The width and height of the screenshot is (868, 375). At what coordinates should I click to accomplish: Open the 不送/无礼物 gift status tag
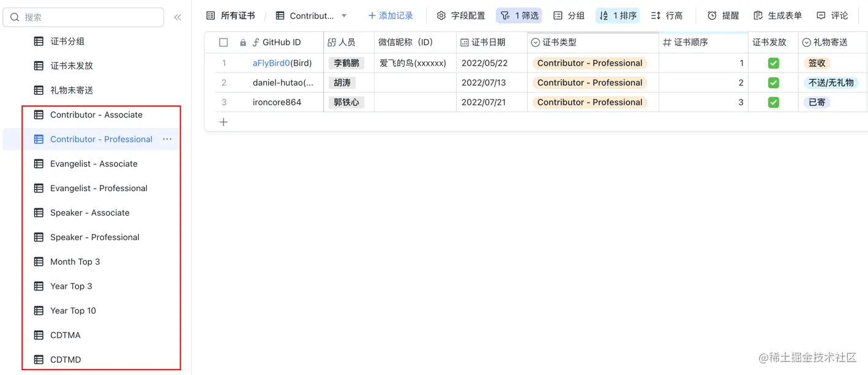coord(831,83)
